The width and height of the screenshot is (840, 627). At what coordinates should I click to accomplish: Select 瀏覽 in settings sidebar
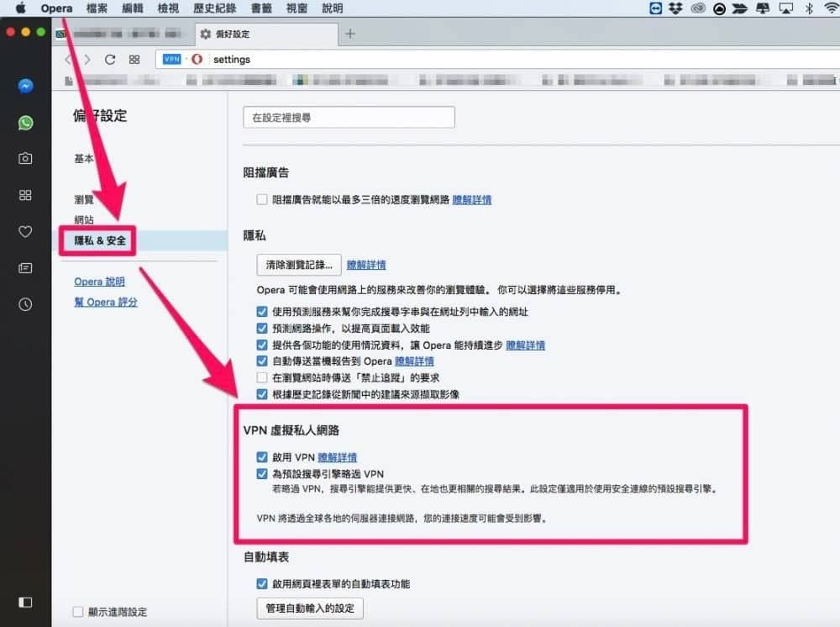[83, 200]
